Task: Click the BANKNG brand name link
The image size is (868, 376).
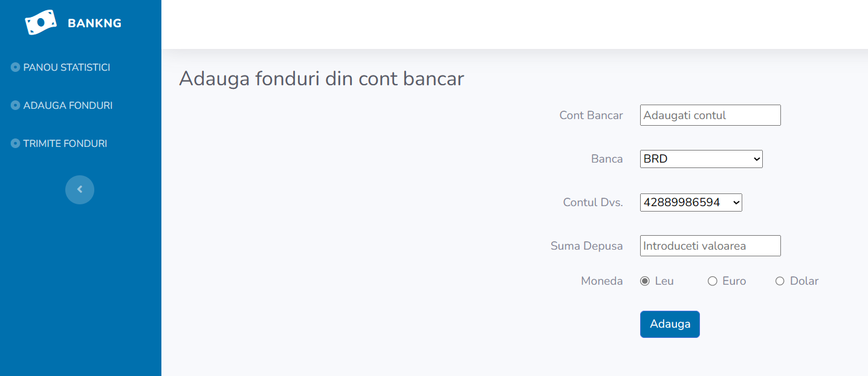Action: (94, 24)
